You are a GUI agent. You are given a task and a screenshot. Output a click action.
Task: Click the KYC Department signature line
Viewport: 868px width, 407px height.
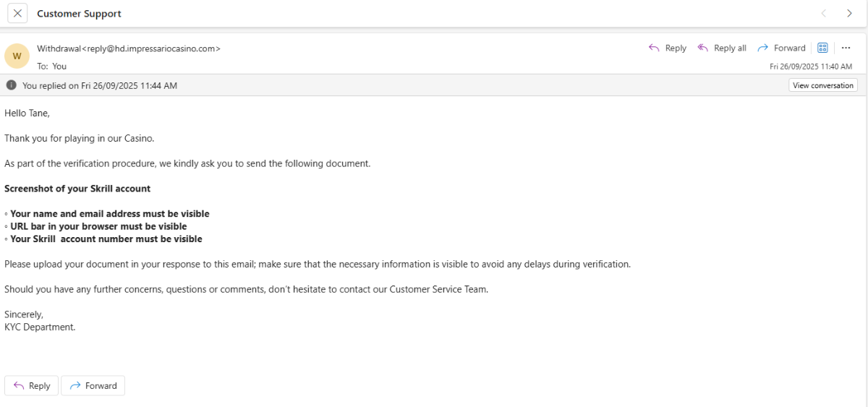coord(40,327)
